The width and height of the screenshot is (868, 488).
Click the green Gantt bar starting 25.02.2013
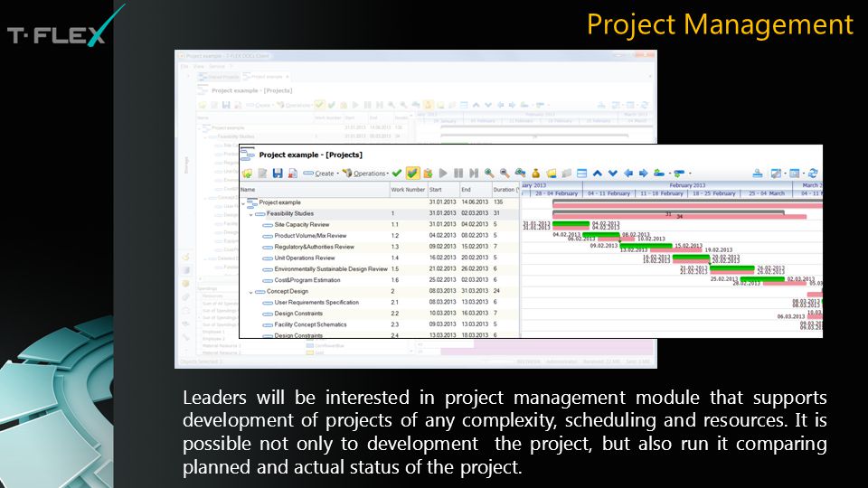coord(762,279)
